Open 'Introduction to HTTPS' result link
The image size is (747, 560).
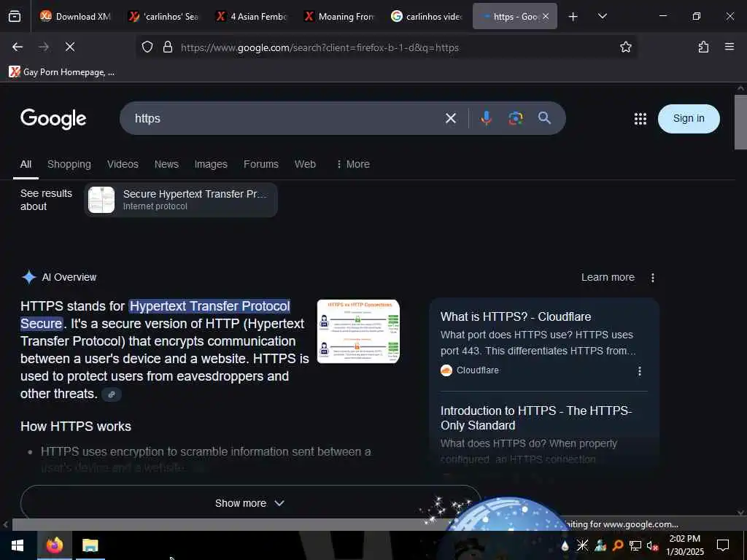[x=536, y=418]
